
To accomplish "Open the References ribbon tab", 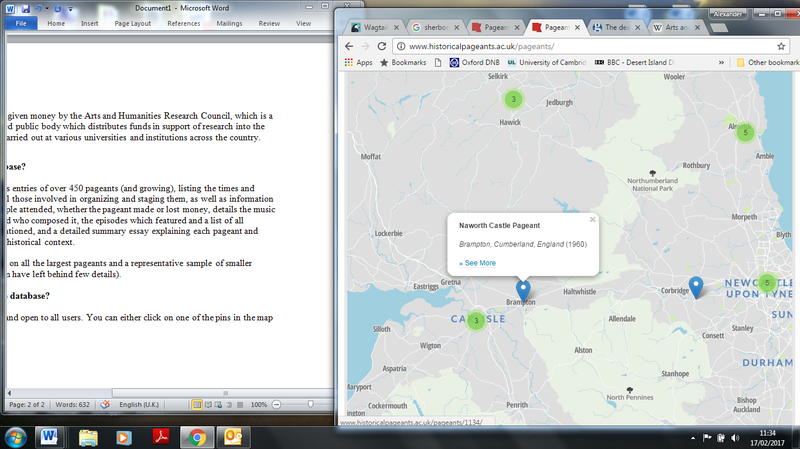I will click(x=183, y=22).
